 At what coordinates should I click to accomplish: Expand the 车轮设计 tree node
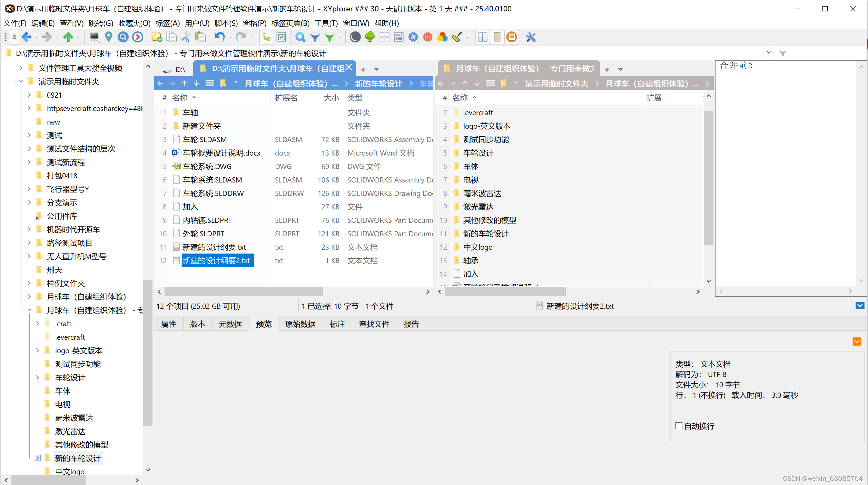(38, 377)
